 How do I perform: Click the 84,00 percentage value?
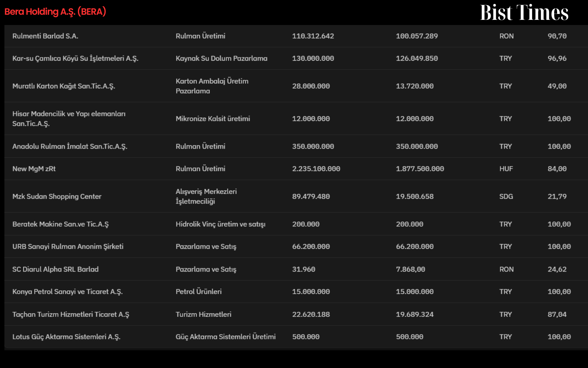(x=557, y=169)
